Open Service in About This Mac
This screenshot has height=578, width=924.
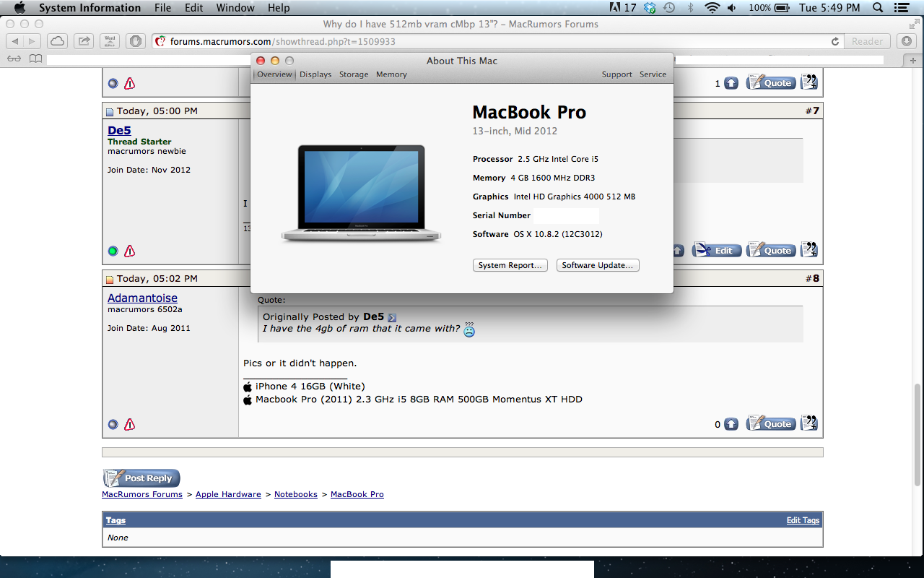coord(653,74)
